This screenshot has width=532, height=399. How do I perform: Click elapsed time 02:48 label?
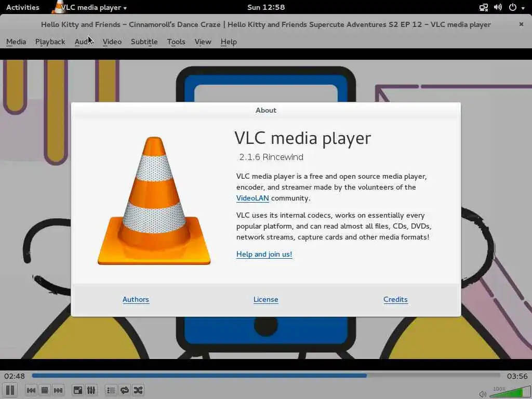click(x=15, y=376)
